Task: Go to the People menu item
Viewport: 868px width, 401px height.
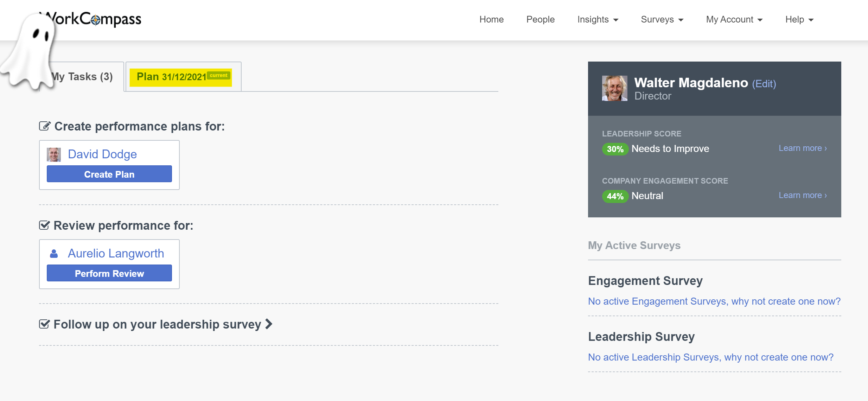Action: coord(540,20)
